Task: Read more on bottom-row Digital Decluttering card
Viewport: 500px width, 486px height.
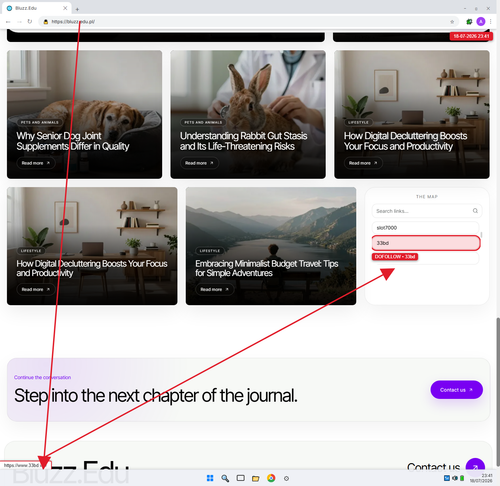Action: 36,289
